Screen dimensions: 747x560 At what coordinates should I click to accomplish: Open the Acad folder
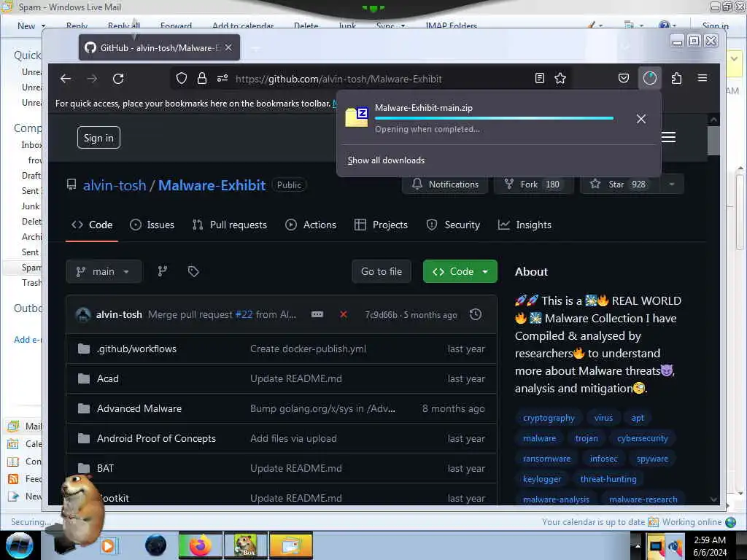pos(108,378)
